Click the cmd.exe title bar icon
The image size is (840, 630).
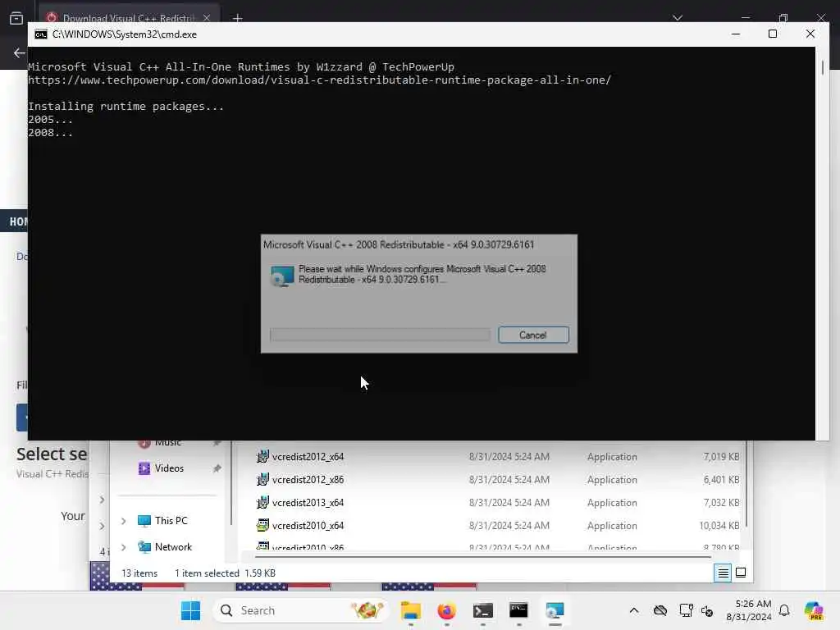click(41, 34)
